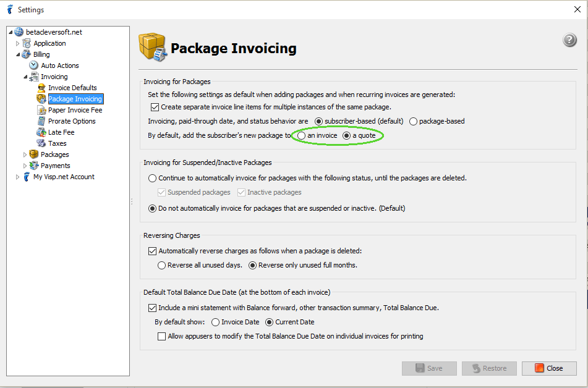Click the betacleversoft.net globe icon
Image resolution: width=588 pixels, height=388 pixels.
point(19,32)
